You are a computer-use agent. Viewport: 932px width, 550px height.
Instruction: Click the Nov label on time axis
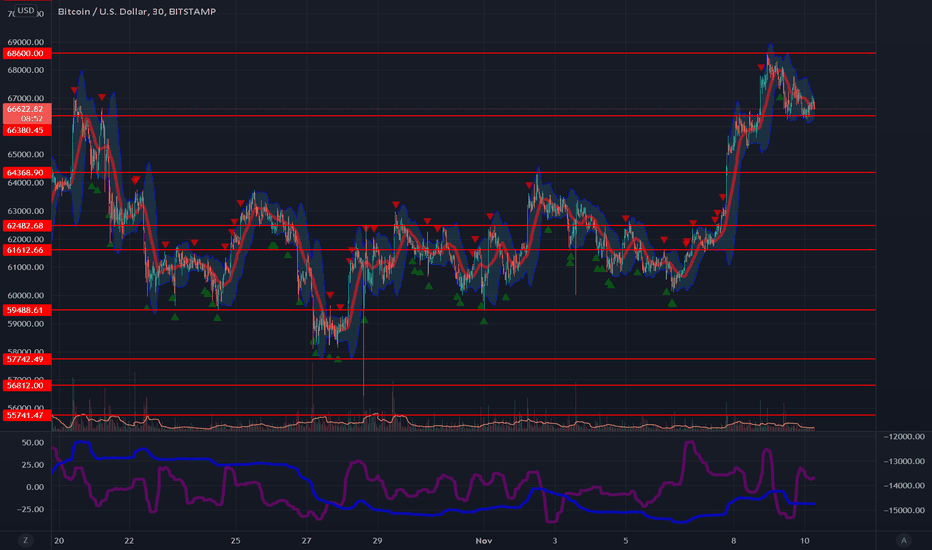(484, 540)
